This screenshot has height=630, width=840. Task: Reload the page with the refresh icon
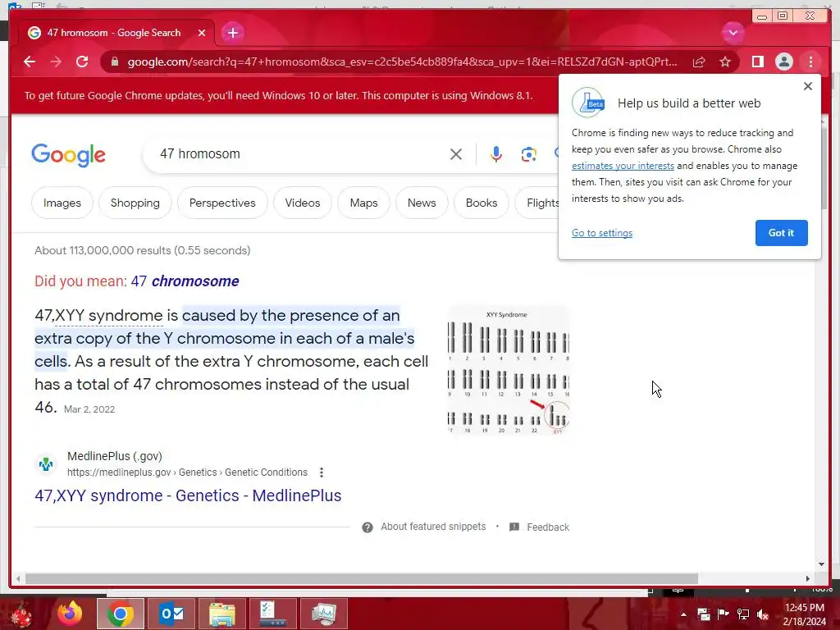point(82,62)
